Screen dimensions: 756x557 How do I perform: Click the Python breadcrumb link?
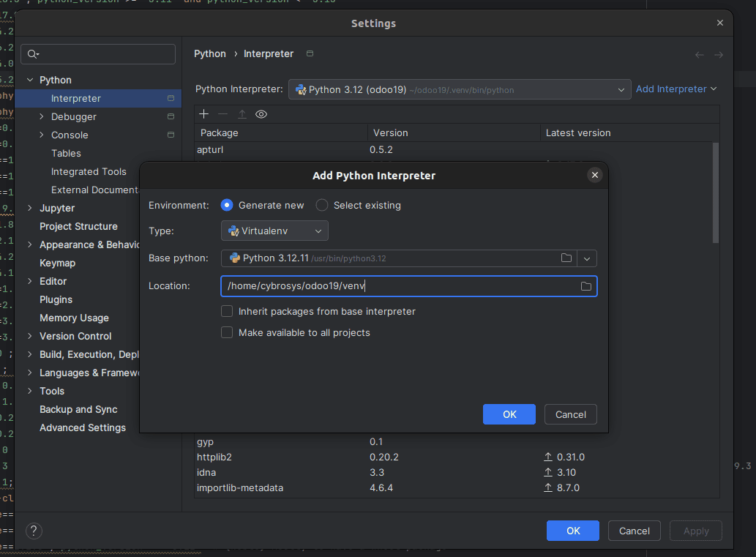[x=210, y=53]
